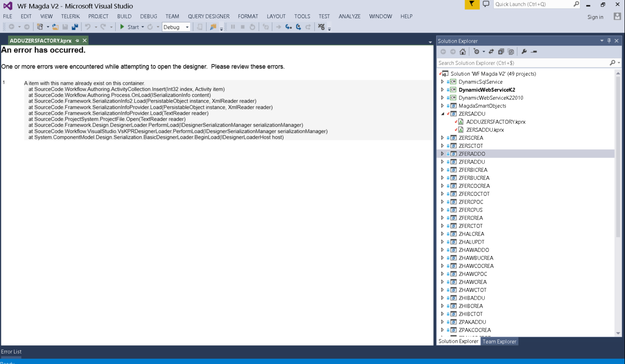Open the document tab list dropdown arrow
This screenshot has width=625, height=364.
pos(430,42)
